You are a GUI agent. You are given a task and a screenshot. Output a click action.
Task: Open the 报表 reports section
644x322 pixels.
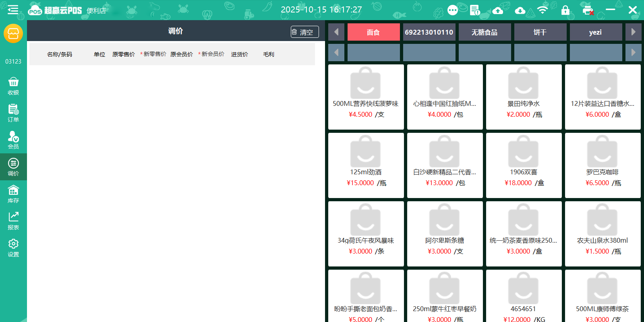(13, 221)
